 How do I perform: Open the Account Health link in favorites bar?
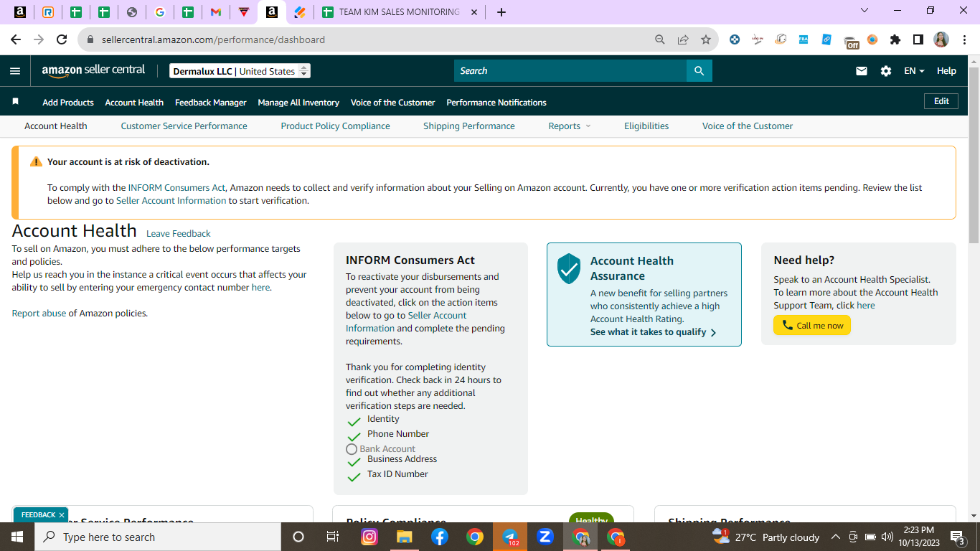[134, 103]
